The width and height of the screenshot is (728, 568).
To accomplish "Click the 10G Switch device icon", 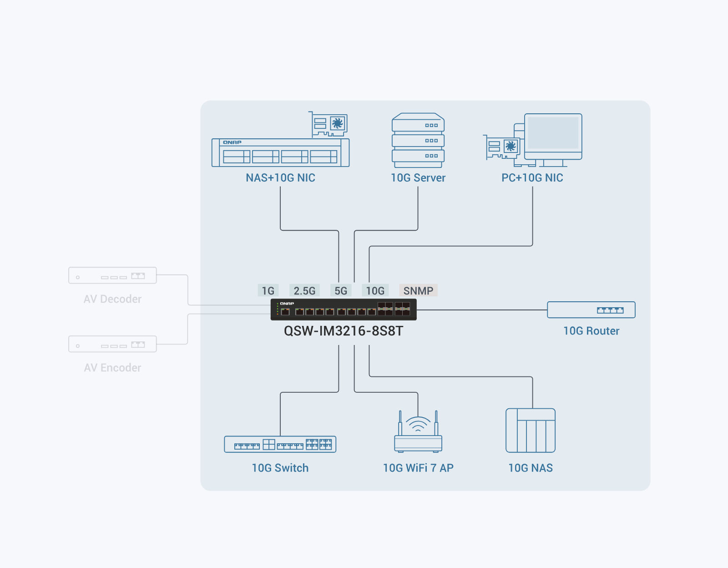I will tap(280, 444).
